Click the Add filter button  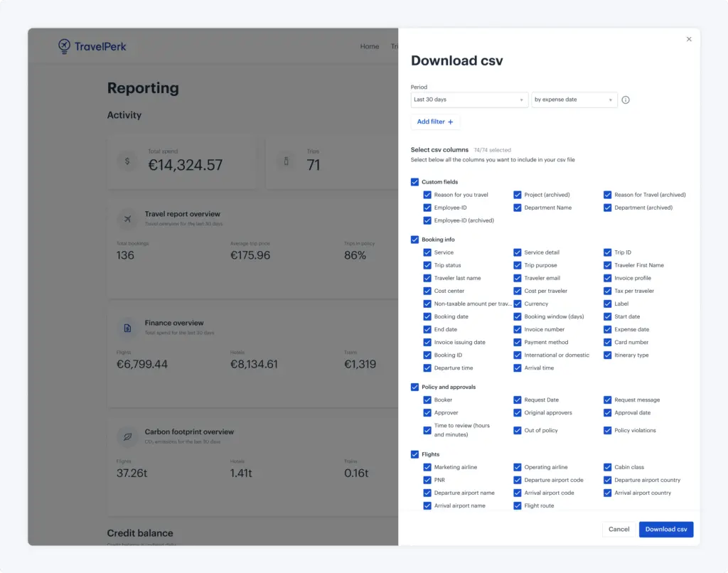[x=435, y=122]
